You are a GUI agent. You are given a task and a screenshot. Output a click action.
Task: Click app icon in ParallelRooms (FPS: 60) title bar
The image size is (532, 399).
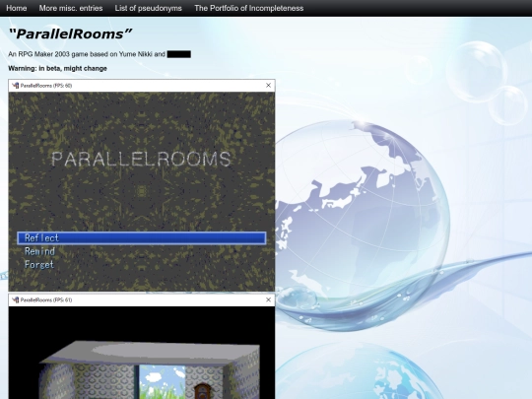[x=15, y=86]
